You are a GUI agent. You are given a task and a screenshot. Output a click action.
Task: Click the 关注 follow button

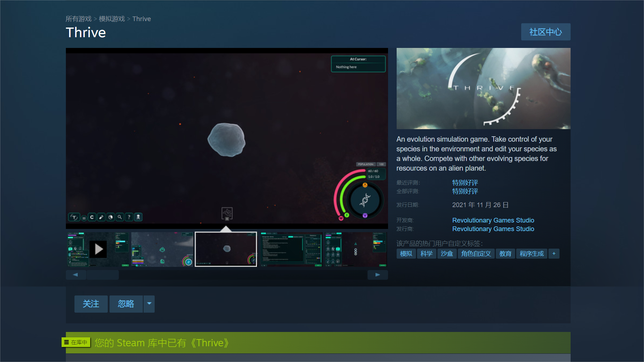coord(91,304)
